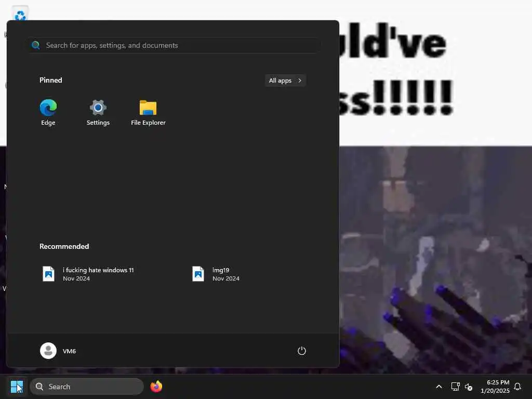Open the Start menu power options

pos(302,351)
